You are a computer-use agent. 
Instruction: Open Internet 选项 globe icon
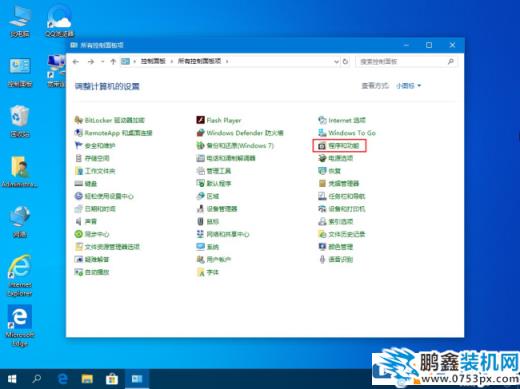[x=322, y=120]
